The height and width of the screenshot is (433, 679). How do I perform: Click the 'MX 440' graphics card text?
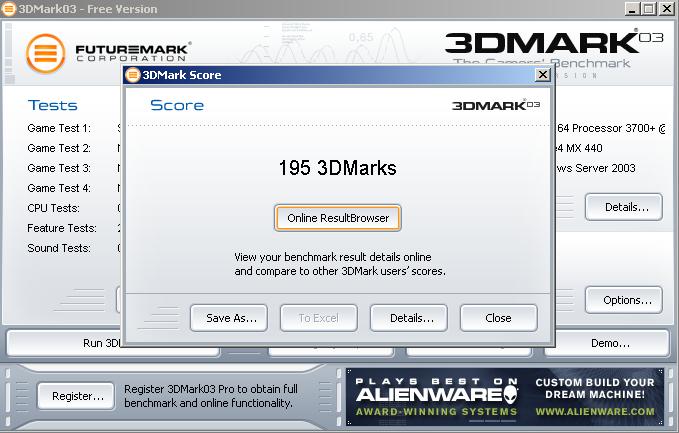(584, 148)
